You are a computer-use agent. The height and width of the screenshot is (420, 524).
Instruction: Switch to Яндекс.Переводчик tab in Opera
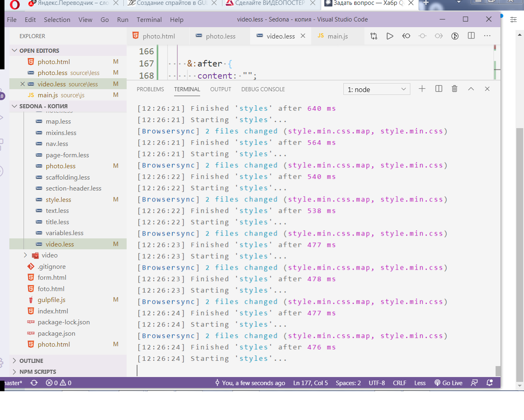point(73,3)
